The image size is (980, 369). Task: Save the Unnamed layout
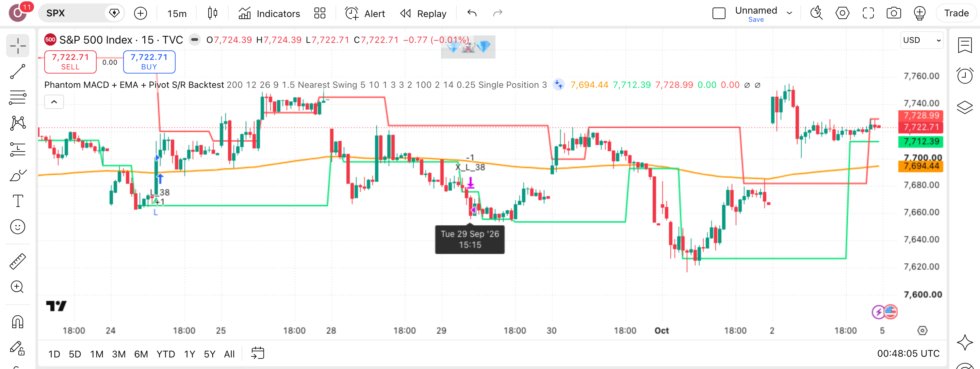tap(755, 20)
